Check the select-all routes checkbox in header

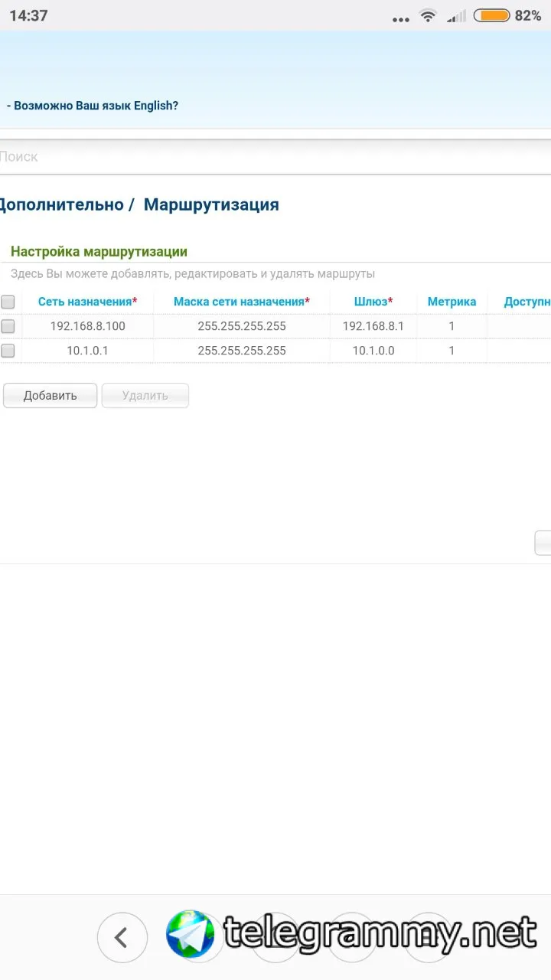[x=8, y=302]
